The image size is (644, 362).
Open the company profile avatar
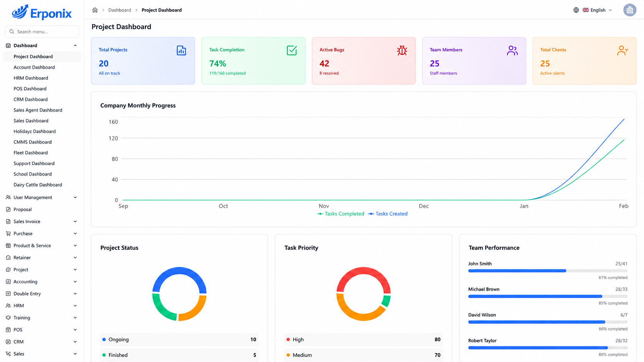coord(630,10)
